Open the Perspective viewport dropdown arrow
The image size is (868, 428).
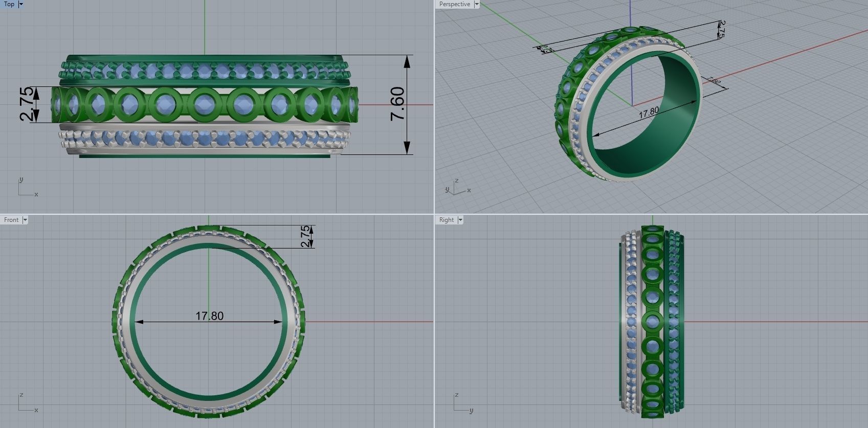click(x=477, y=4)
